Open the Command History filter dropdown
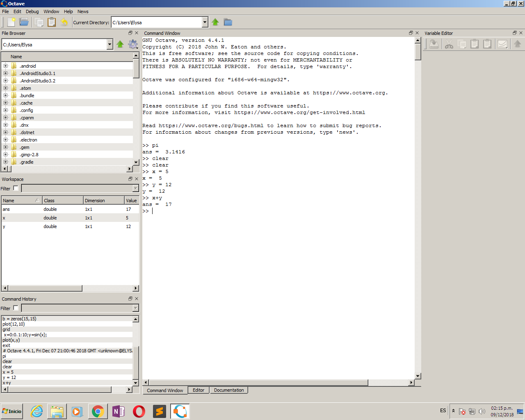Image resolution: width=525 pixels, height=420 pixels. (136, 308)
